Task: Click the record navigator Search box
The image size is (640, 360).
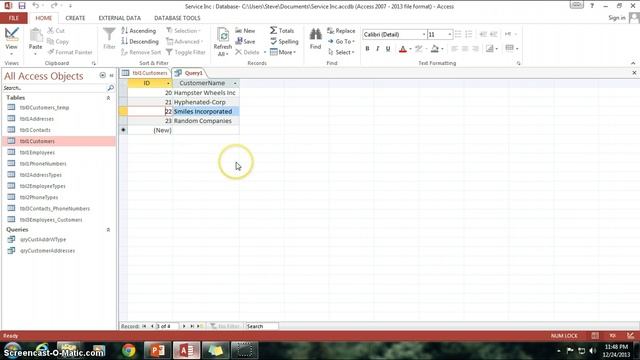Action: [262, 326]
